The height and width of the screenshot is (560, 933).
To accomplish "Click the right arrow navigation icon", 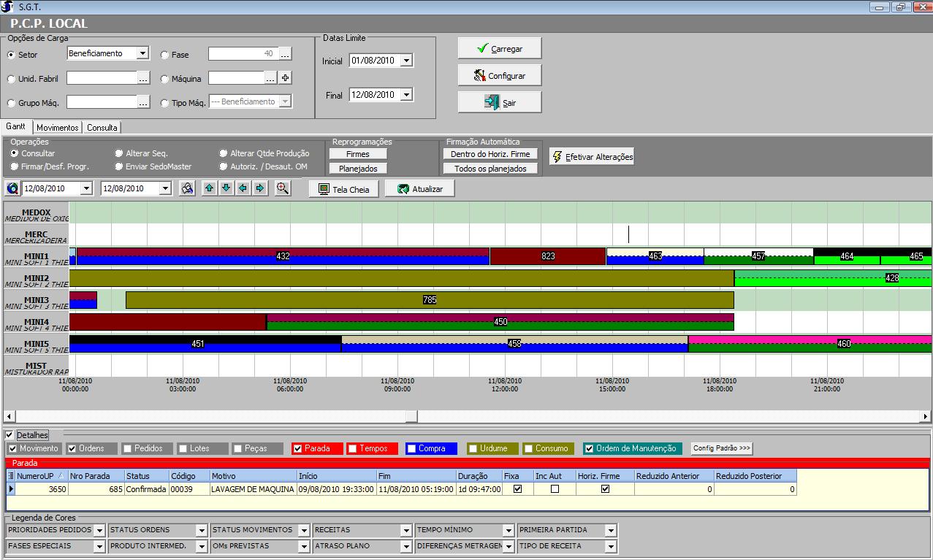I will pos(259,188).
